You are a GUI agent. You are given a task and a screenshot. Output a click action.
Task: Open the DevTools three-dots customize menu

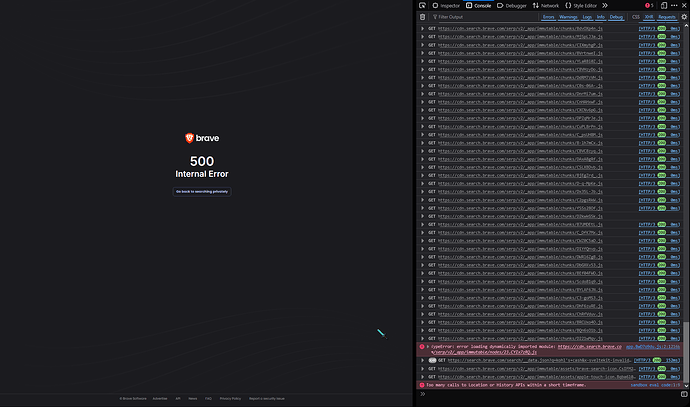point(674,5)
